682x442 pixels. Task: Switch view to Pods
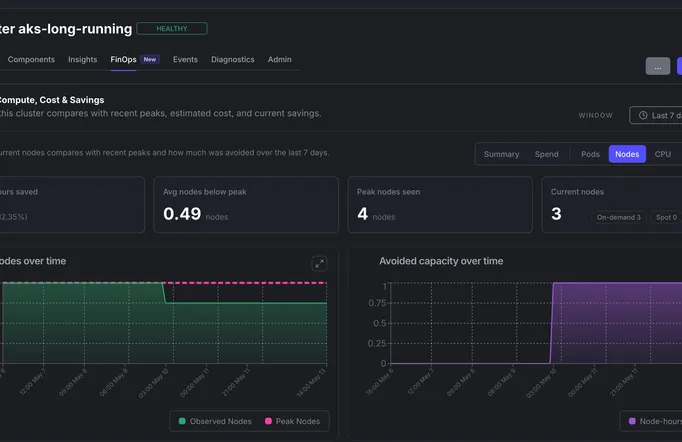click(x=590, y=154)
